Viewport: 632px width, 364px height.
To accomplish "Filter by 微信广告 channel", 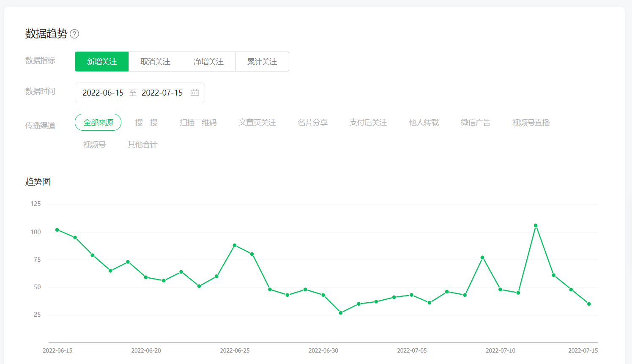I will click(476, 123).
